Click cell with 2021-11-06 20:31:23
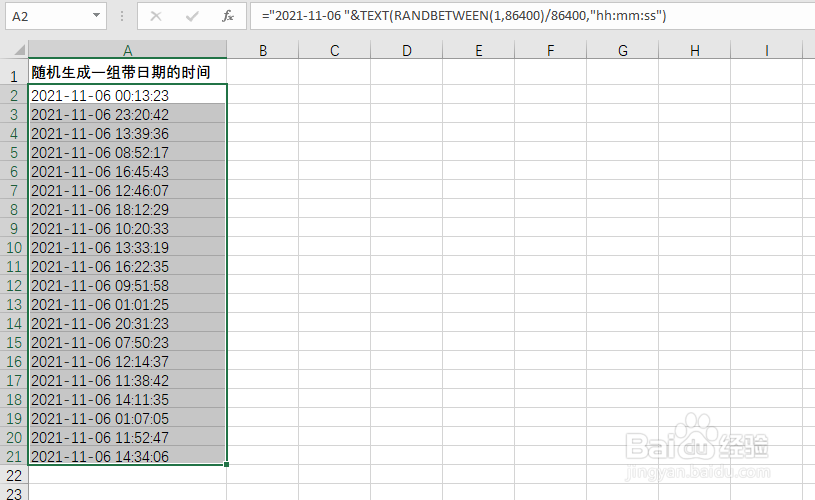This screenshot has height=500, width=815. pyautogui.click(x=127, y=323)
